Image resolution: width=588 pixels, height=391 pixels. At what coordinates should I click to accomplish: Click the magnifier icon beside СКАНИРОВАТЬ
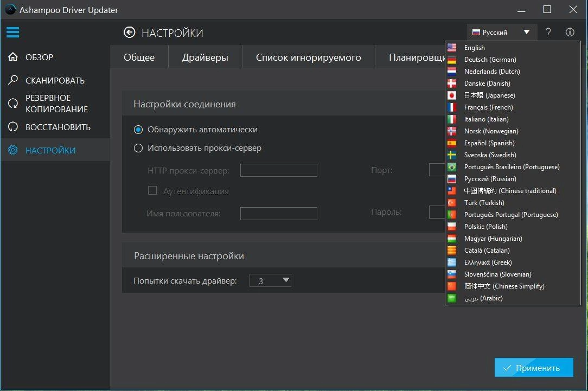tap(13, 80)
